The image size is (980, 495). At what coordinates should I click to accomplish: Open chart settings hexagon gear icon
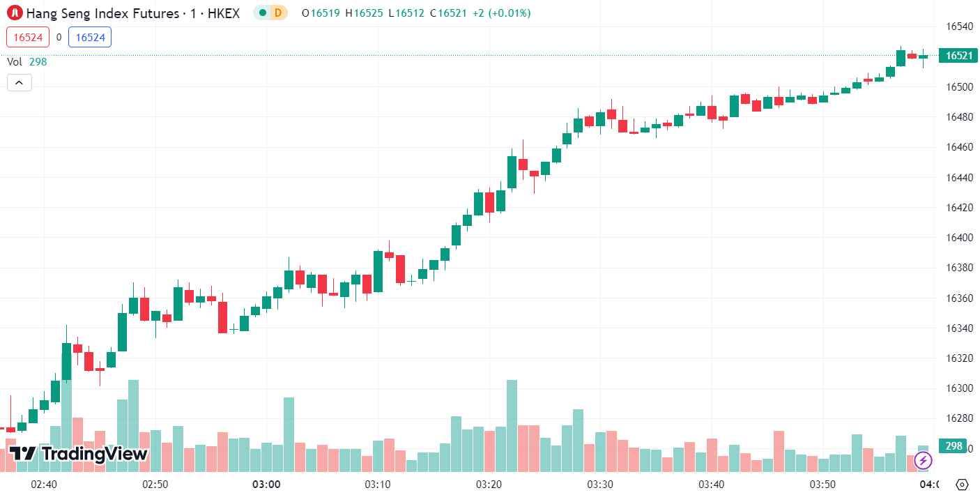(963, 485)
